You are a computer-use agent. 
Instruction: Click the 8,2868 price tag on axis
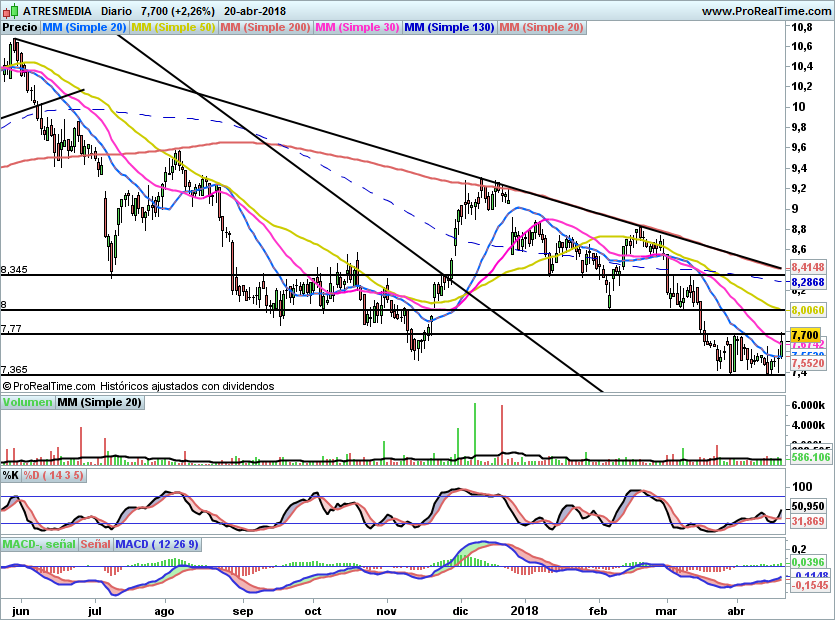click(808, 284)
